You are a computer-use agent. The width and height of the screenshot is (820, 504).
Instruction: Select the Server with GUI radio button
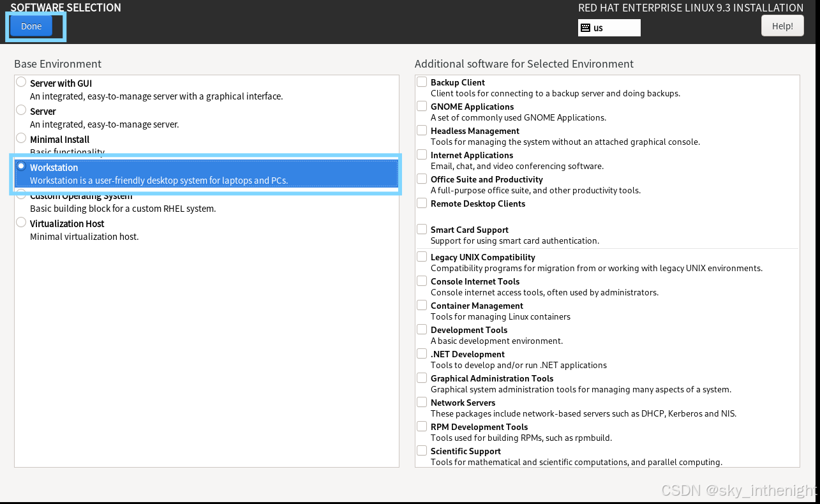22,82
